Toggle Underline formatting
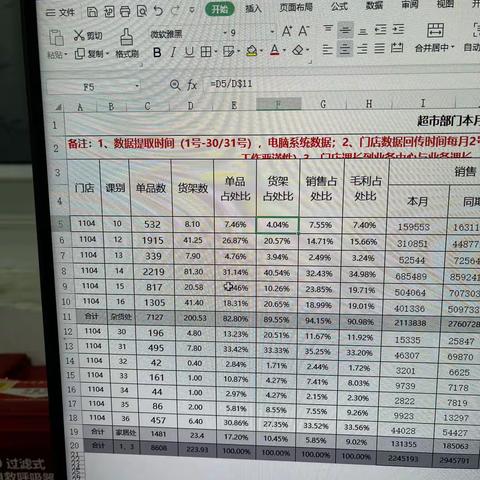The height and width of the screenshot is (480, 480). (189, 52)
